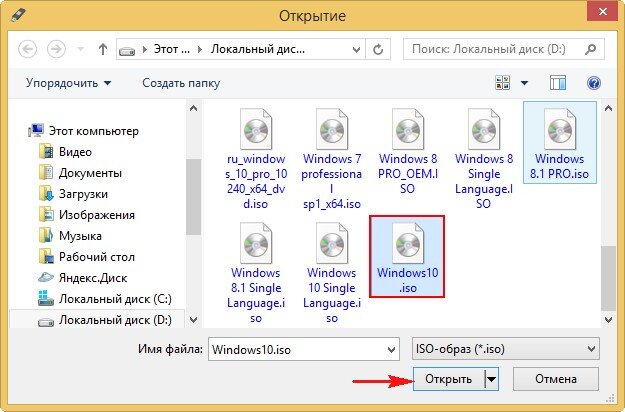Change view with the view icon
The height and width of the screenshot is (412, 625).
point(502,83)
